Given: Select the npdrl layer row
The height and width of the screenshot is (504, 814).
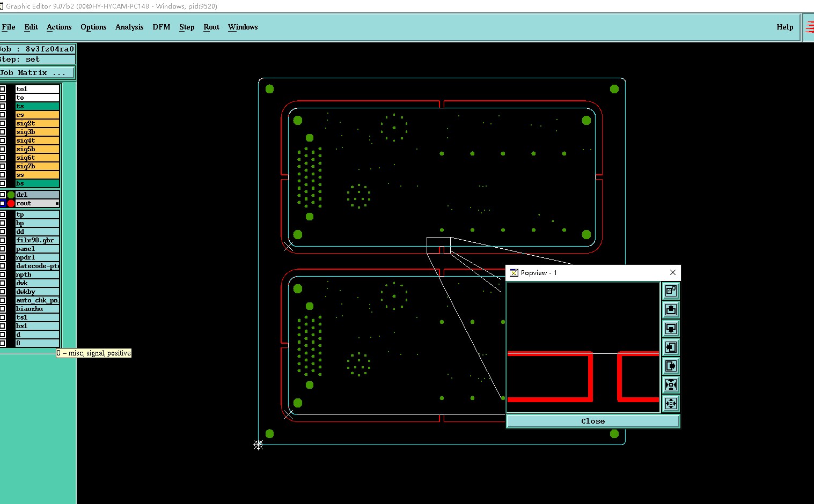Looking at the screenshot, I should tap(37, 257).
